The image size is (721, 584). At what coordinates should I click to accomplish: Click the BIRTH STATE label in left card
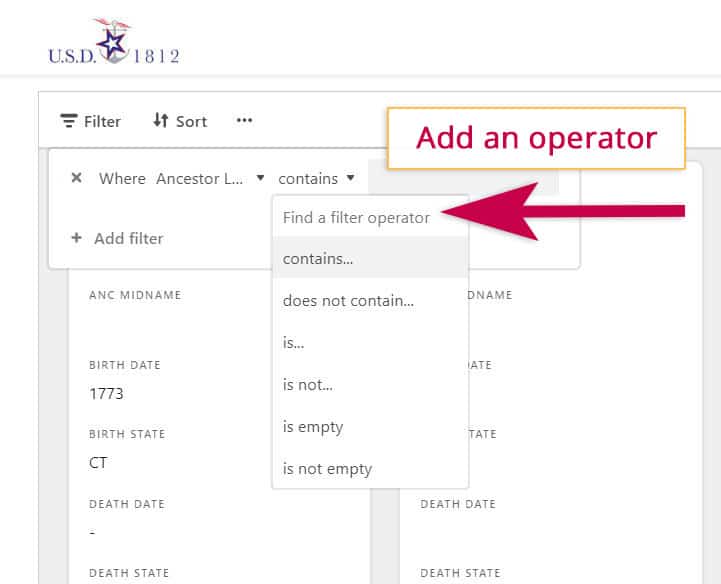click(x=127, y=434)
